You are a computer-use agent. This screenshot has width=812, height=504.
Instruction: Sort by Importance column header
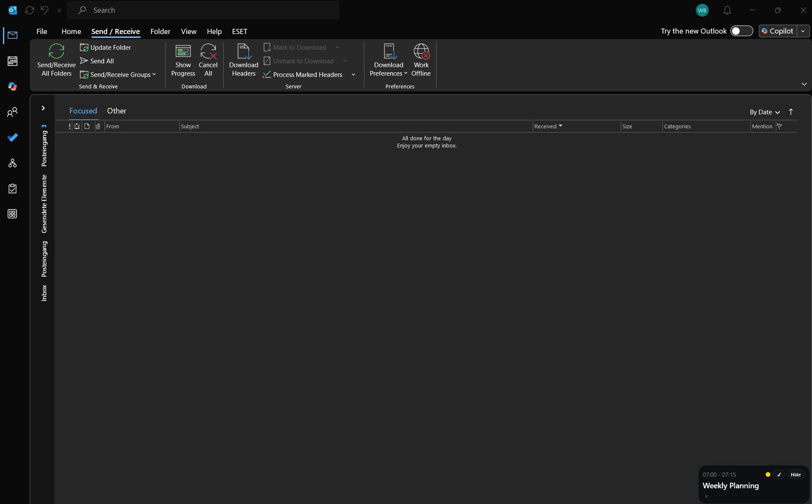click(70, 126)
